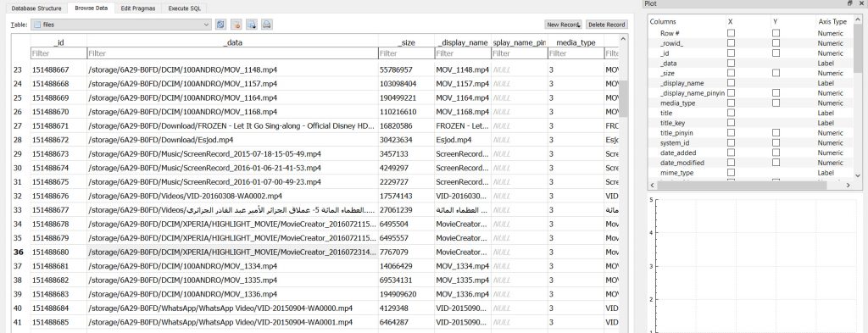Screen dimensions: 868x333
Task: Select the date_modified row in Plot columns
Action: pyautogui.click(x=751, y=163)
